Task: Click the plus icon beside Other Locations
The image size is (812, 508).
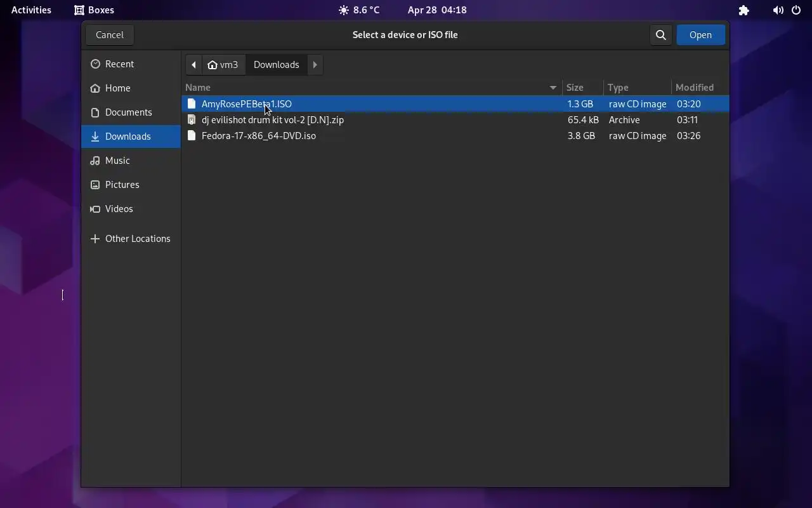Action: point(95,239)
